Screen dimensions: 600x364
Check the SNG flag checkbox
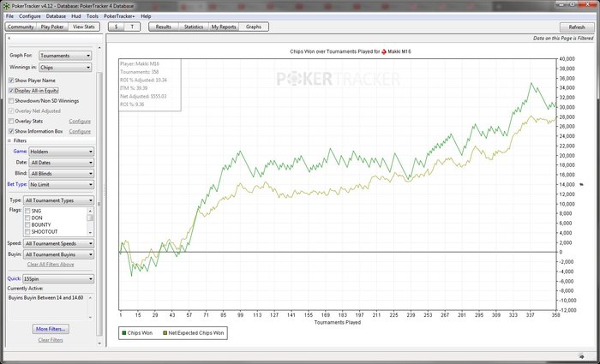click(x=27, y=211)
